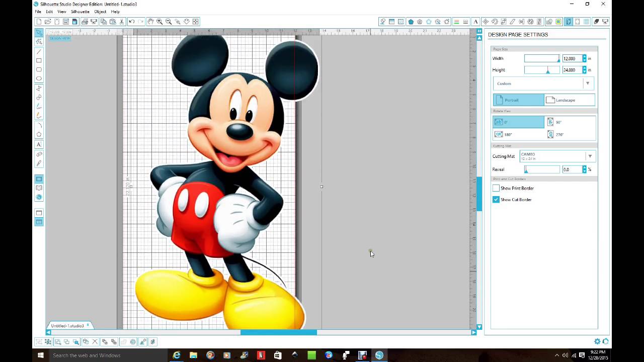Open the Cut Settings blade icon

pyautogui.click(x=596, y=22)
